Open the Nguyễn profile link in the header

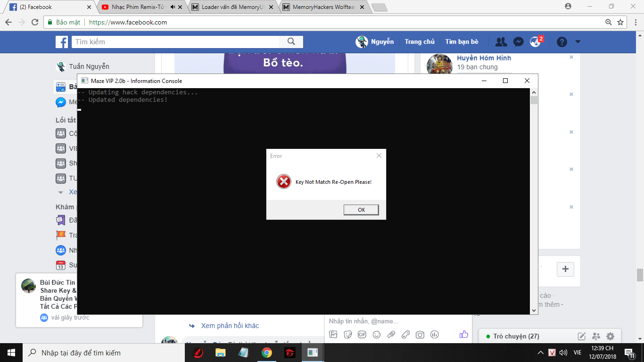pyautogui.click(x=375, y=41)
